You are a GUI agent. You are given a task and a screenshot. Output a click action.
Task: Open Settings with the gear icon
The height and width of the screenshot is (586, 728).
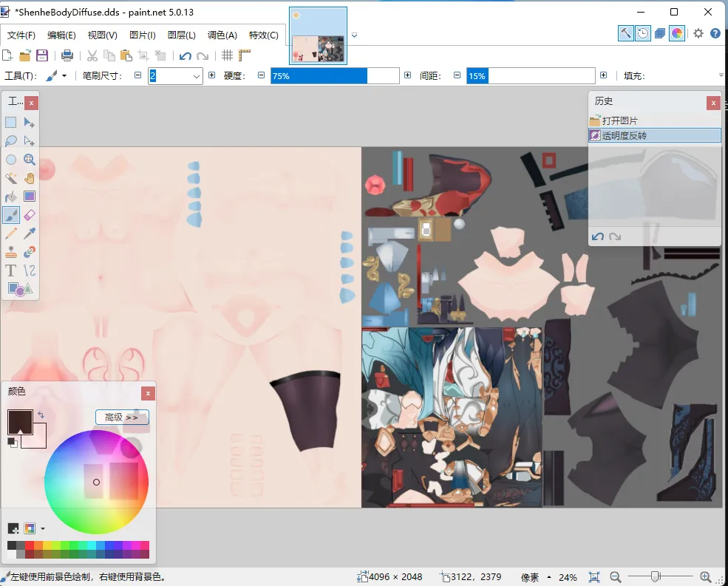[698, 33]
